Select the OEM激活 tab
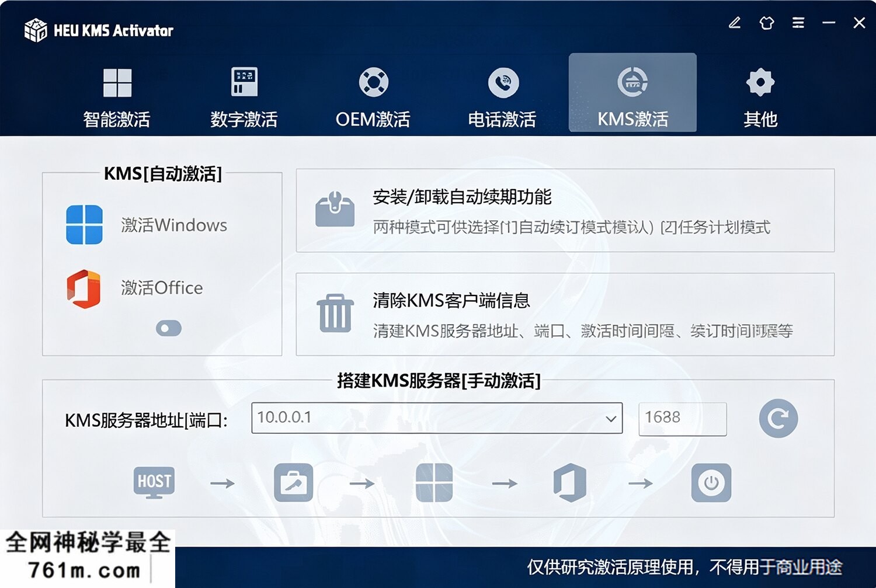876x588 pixels. pos(373,97)
